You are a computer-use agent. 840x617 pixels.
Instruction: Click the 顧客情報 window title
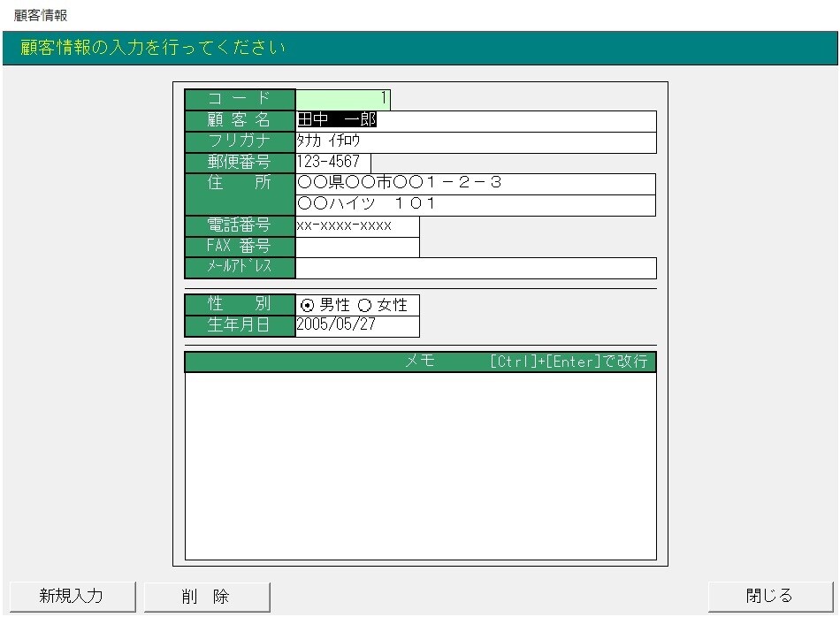pyautogui.click(x=41, y=16)
